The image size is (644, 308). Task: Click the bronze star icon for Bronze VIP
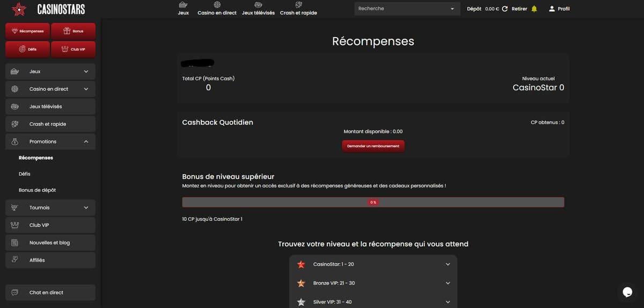[301, 283]
